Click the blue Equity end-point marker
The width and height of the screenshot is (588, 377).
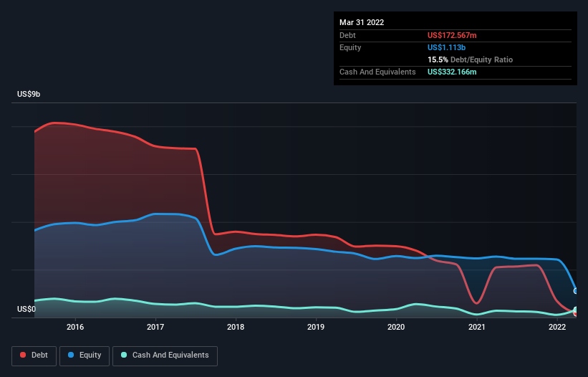click(x=576, y=291)
